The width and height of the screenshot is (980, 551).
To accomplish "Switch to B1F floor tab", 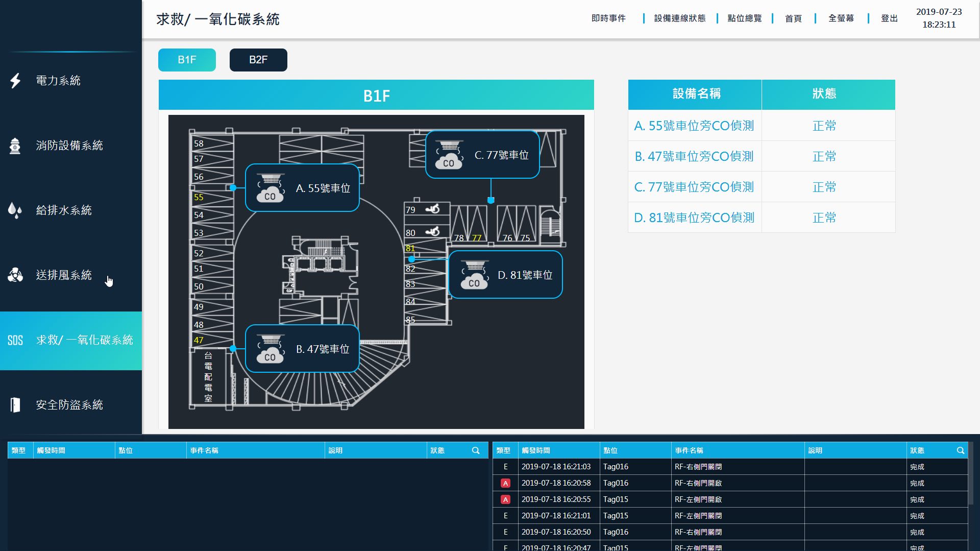I will click(x=187, y=60).
